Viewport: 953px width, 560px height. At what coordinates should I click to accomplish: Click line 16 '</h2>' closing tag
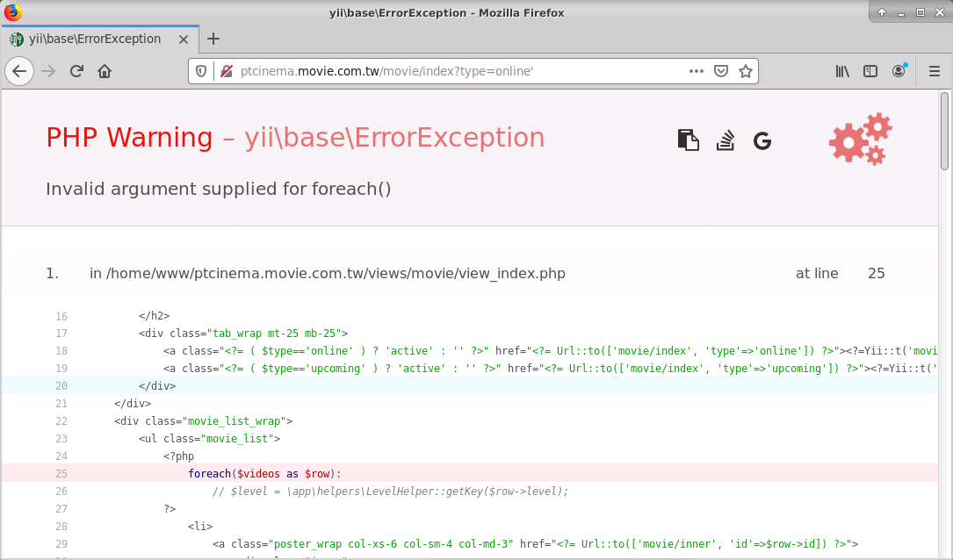(x=154, y=316)
